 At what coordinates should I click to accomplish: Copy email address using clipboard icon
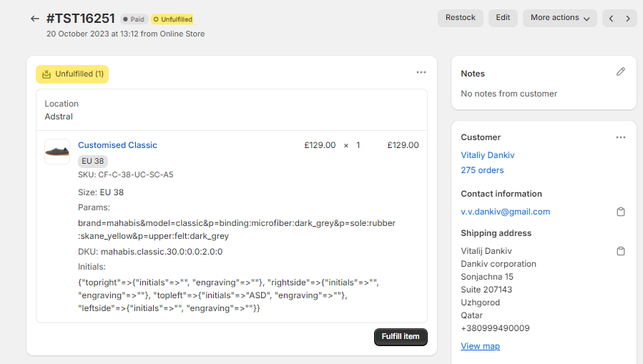pyautogui.click(x=621, y=212)
